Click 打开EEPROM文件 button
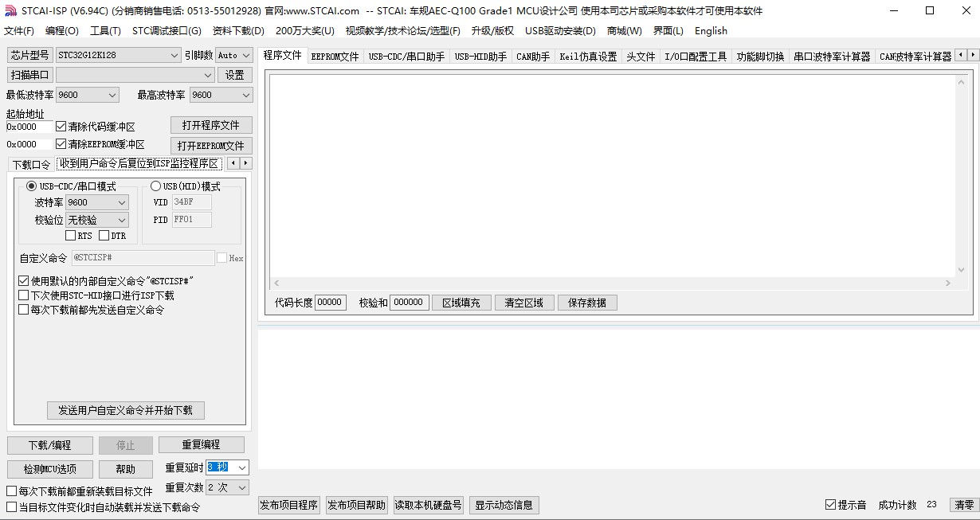Screen dimensions: 980x520 [x=211, y=146]
